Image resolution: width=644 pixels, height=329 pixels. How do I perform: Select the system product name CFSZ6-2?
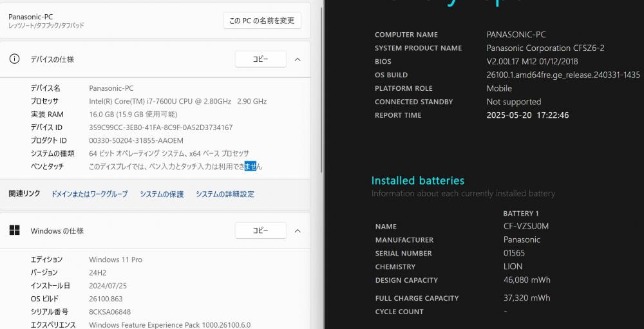[x=545, y=48]
